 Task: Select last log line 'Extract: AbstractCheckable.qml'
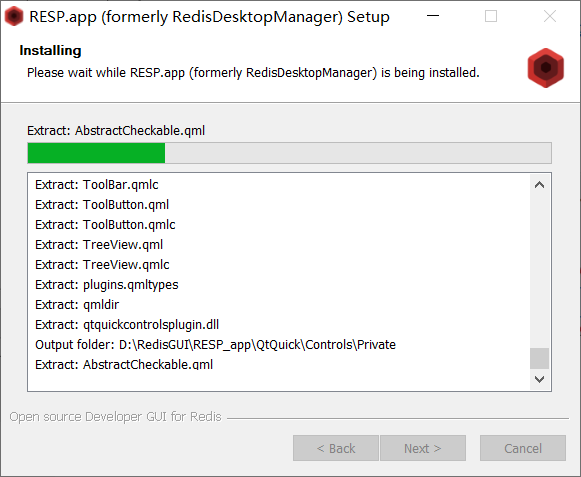click(124, 365)
